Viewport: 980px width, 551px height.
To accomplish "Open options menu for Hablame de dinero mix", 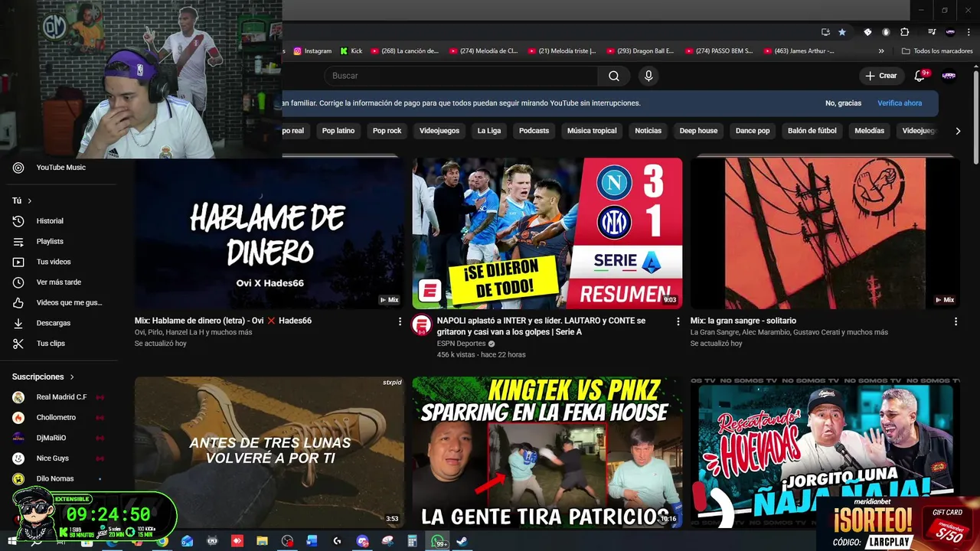I will (x=400, y=322).
